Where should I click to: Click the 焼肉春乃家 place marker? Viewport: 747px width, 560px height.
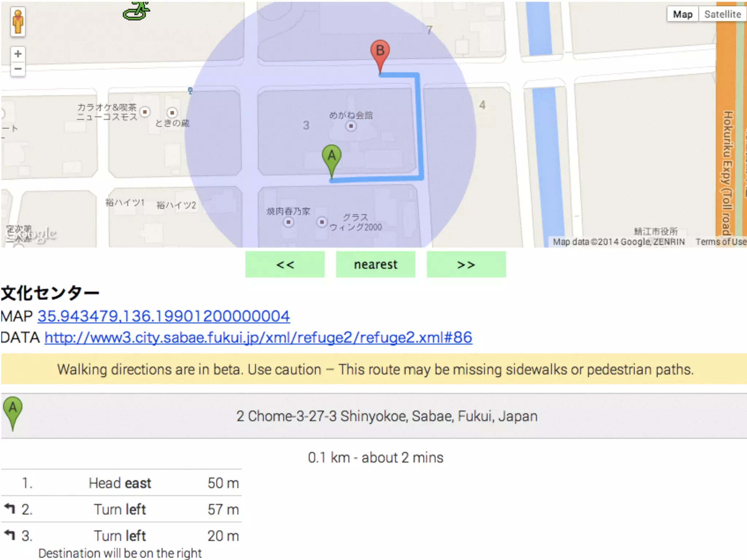[x=289, y=222]
